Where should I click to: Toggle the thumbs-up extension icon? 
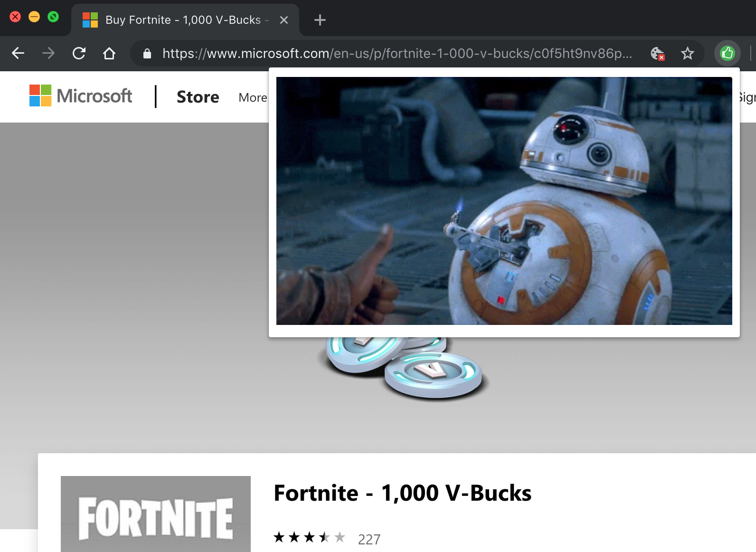click(x=728, y=53)
